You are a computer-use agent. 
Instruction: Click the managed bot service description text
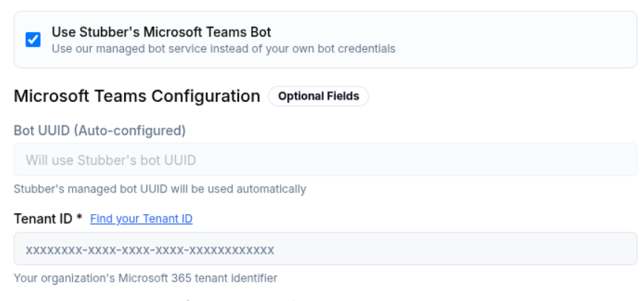point(223,49)
